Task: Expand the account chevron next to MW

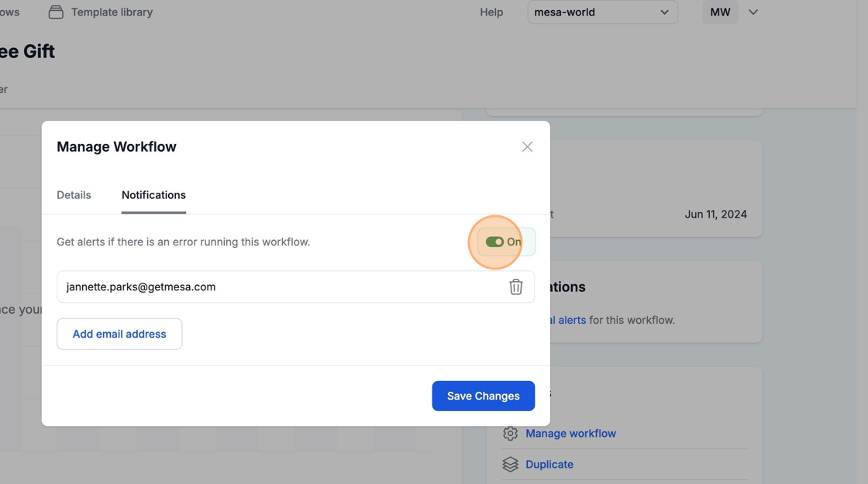Action: pos(753,12)
